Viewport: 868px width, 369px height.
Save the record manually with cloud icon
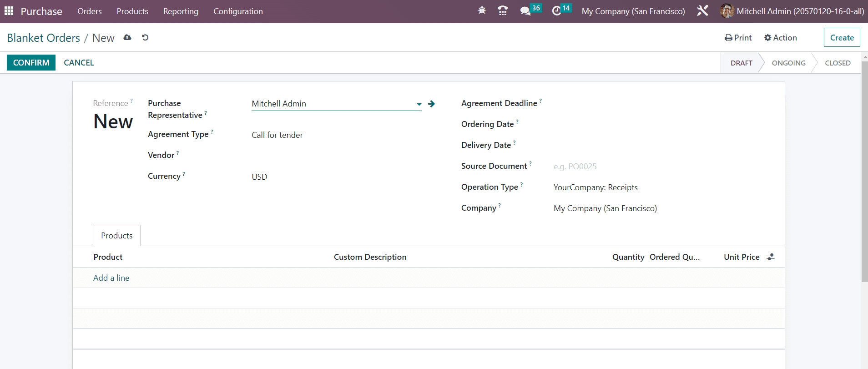tap(127, 38)
